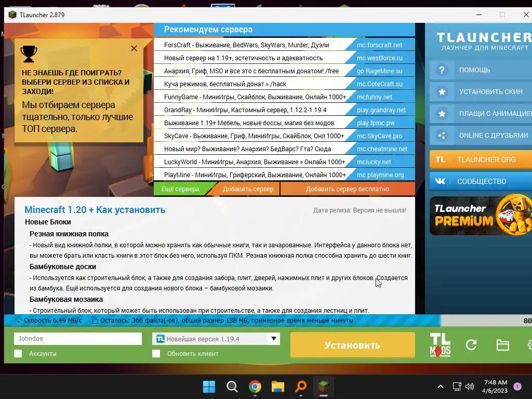Click server address mc.cheatmine.net
The image size is (532, 399).
click(x=382, y=149)
